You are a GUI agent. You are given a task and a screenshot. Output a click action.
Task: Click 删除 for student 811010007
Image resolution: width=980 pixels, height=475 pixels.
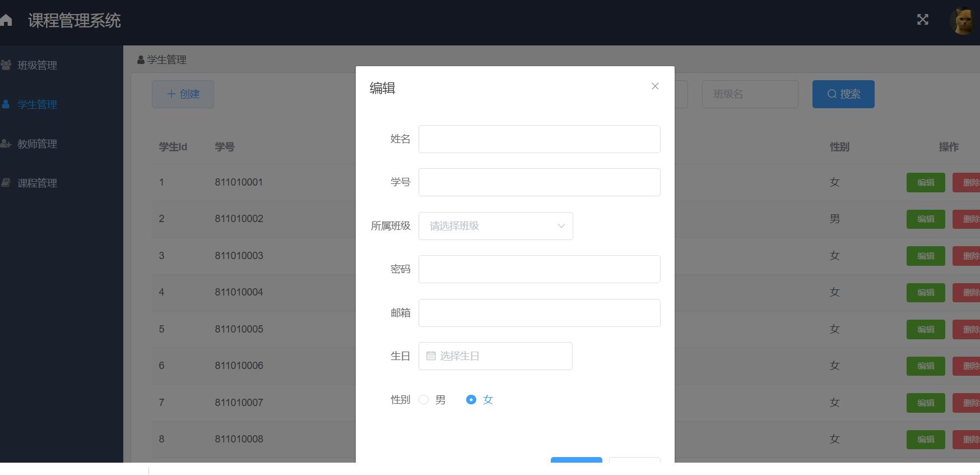[967, 403]
